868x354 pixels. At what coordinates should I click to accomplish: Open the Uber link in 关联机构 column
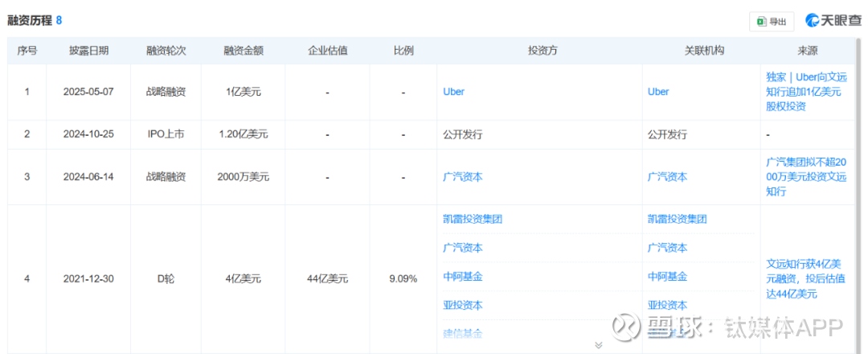658,92
